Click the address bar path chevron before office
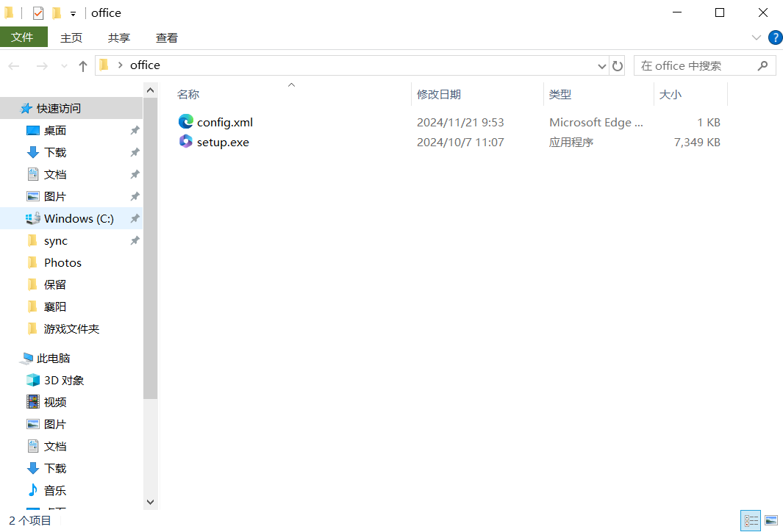The width and height of the screenshot is (783, 532). (120, 65)
